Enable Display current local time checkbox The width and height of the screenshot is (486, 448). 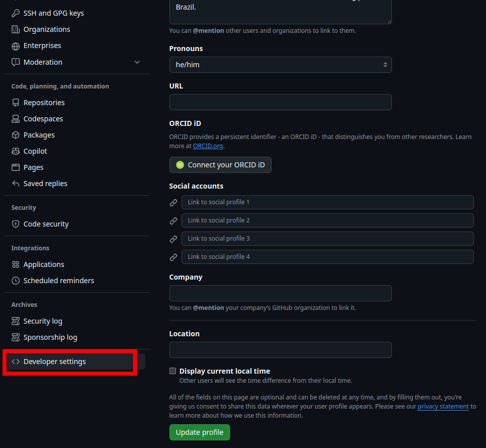[172, 371]
